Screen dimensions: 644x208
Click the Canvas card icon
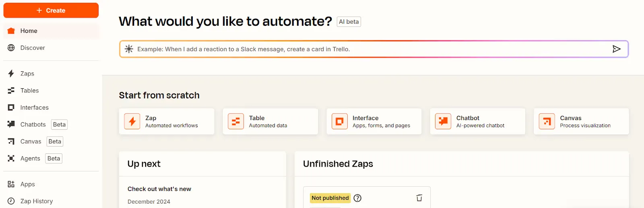[547, 121]
